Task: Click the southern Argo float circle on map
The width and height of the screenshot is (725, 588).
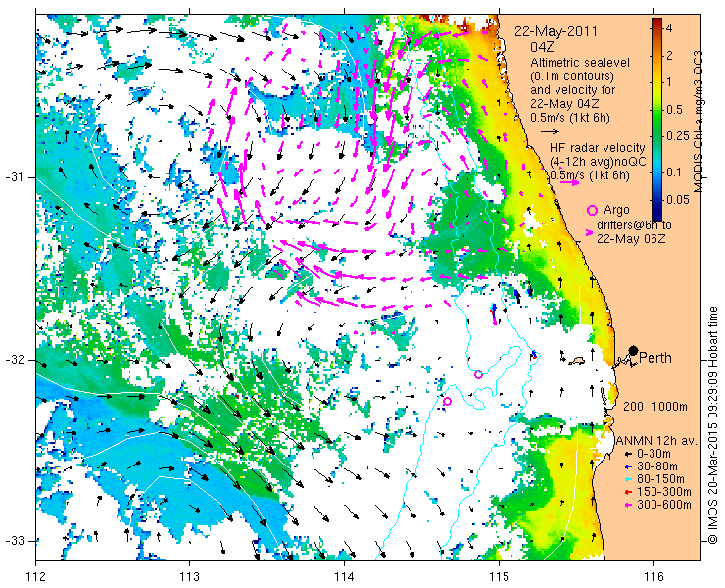Action: click(x=447, y=401)
